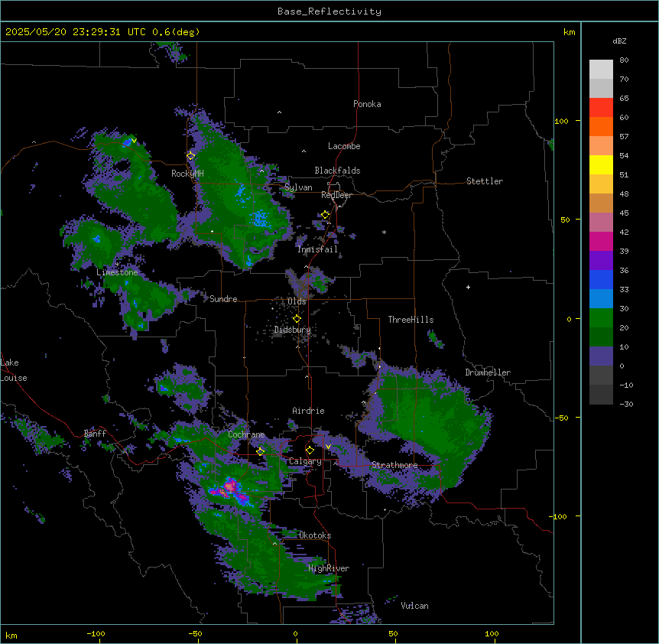
Task: Click the yellow diamond marker south of RedDeer
Action: click(326, 215)
